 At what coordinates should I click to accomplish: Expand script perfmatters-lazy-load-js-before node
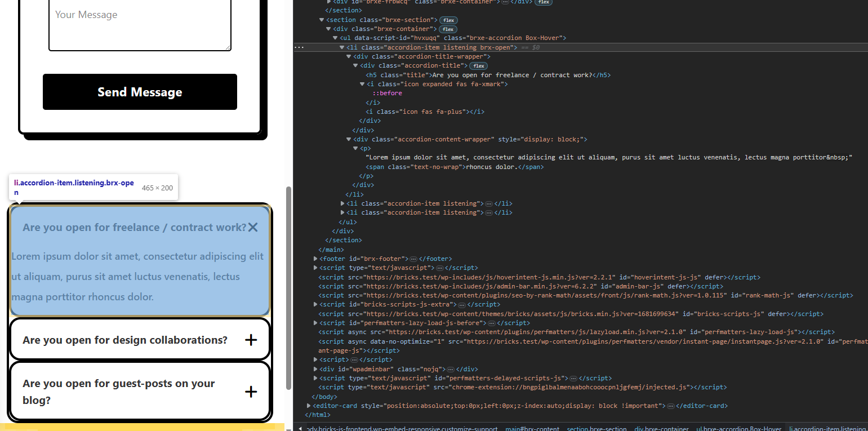pos(315,323)
